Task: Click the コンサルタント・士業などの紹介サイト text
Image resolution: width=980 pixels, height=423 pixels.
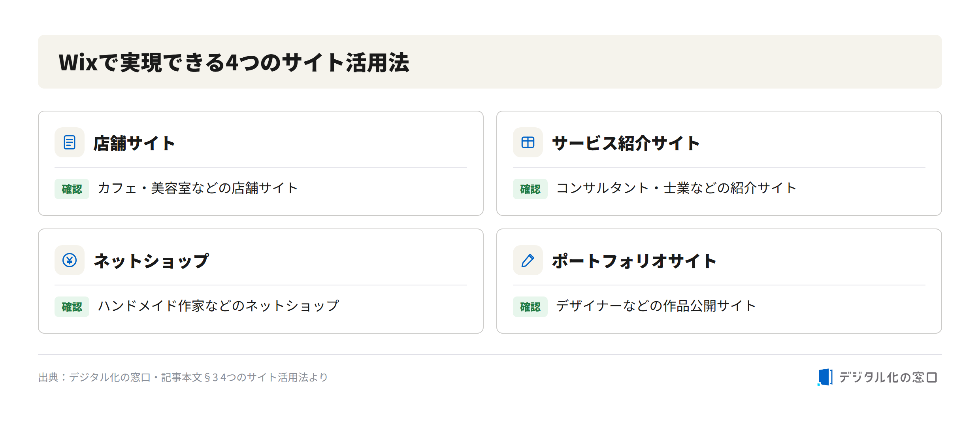Action: point(676,188)
